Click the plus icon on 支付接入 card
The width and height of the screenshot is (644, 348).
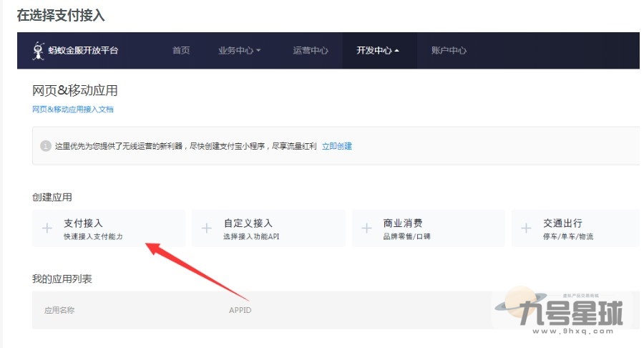tap(47, 228)
